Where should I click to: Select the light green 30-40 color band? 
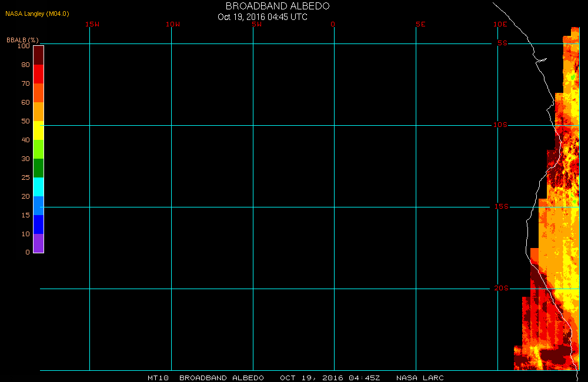(x=39, y=149)
